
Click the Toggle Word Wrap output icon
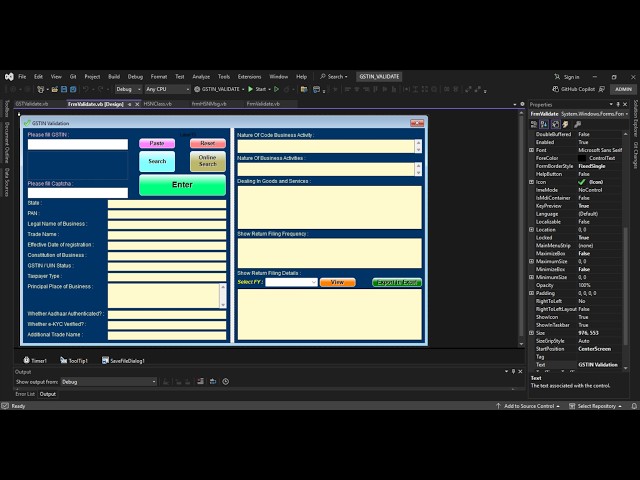click(213, 382)
